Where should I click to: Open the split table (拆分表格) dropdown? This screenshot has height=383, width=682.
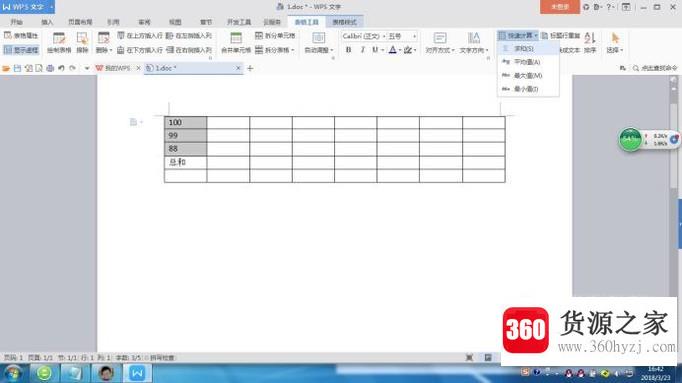275,50
